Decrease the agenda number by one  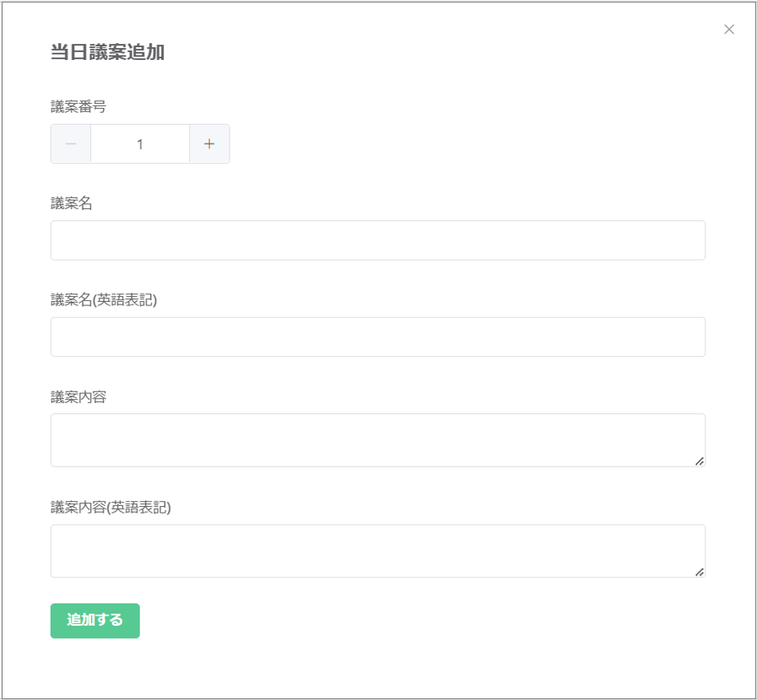tap(71, 144)
